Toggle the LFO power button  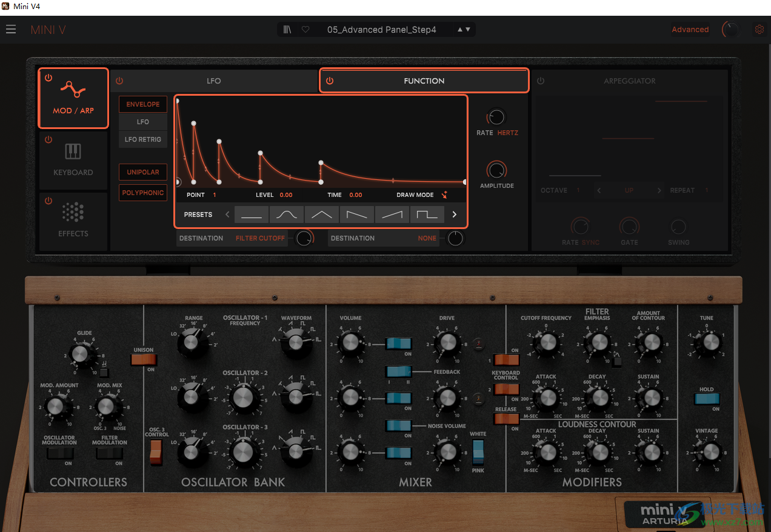pyautogui.click(x=119, y=81)
